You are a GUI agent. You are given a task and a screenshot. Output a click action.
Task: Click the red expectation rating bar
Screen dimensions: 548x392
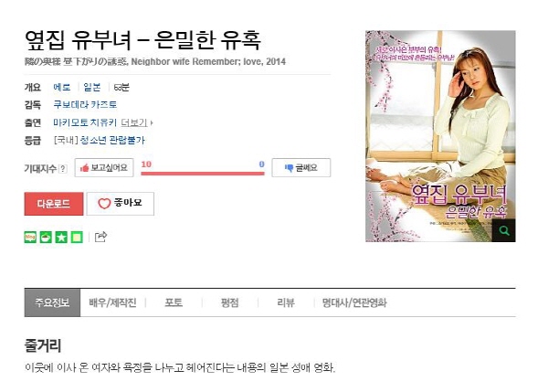(203, 173)
